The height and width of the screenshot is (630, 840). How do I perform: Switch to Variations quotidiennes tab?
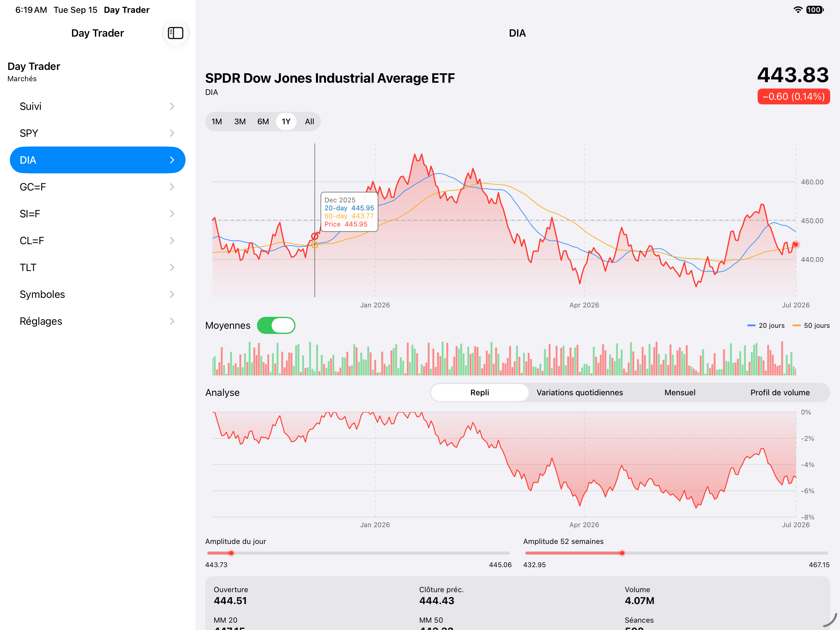(580, 393)
